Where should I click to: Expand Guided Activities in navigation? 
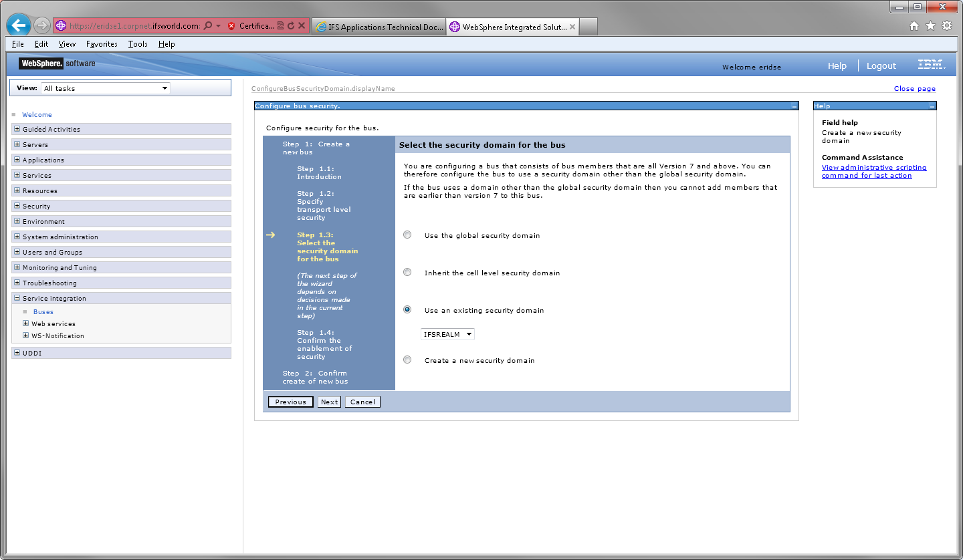pos(17,129)
